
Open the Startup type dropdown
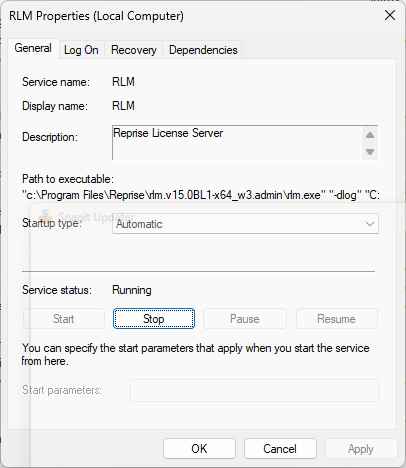[245, 224]
